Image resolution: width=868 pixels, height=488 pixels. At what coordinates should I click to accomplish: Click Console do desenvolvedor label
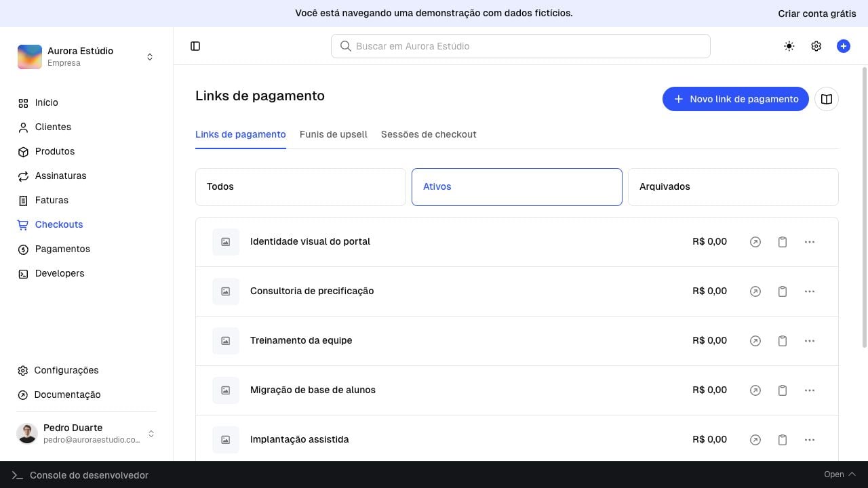[x=89, y=475]
